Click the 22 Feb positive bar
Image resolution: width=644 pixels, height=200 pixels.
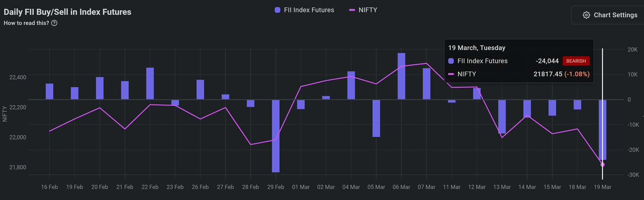pos(150,83)
